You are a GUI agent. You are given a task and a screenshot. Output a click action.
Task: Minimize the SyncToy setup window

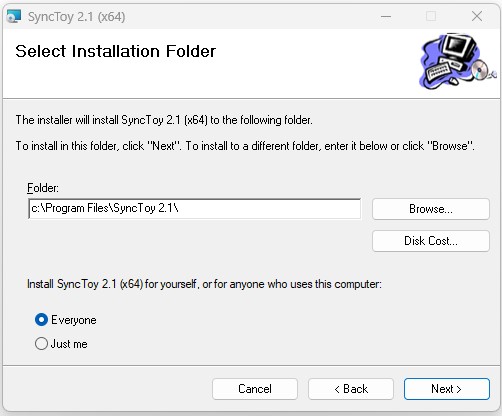pyautogui.click(x=386, y=16)
